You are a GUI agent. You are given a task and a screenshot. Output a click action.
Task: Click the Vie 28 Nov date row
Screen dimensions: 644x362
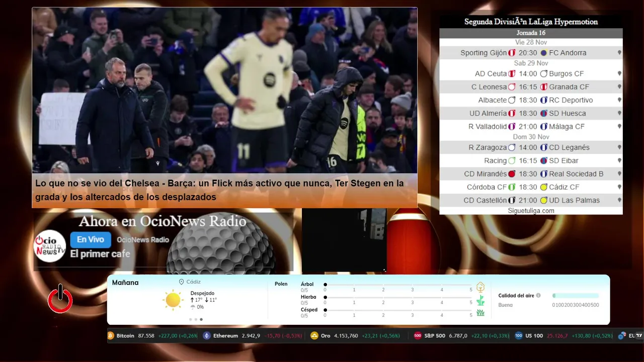531,42
